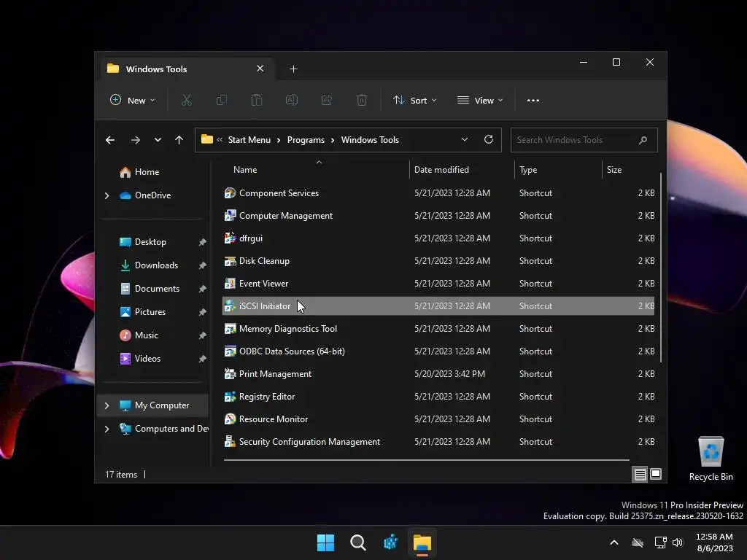Viewport: 747px width, 560px height.
Task: Open the View dropdown
Action: coord(480,101)
